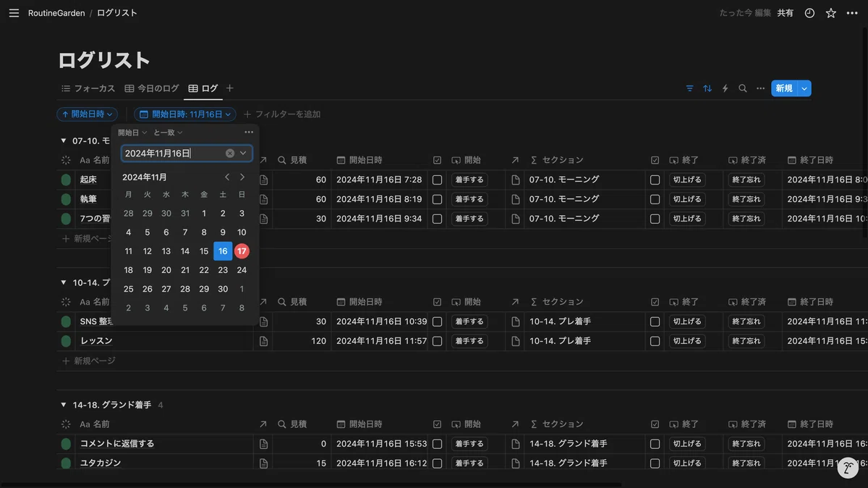
Task: Expand chevron inside the date input
Action: 244,153
